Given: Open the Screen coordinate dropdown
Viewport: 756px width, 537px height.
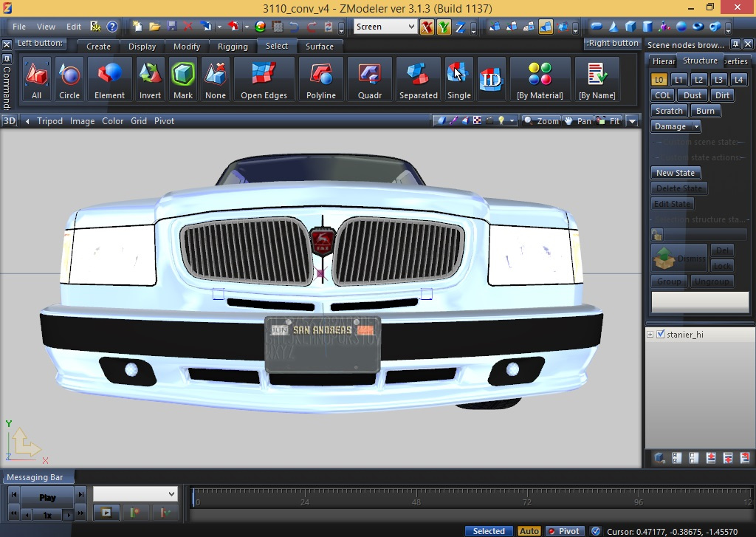Looking at the screenshot, I should (385, 27).
